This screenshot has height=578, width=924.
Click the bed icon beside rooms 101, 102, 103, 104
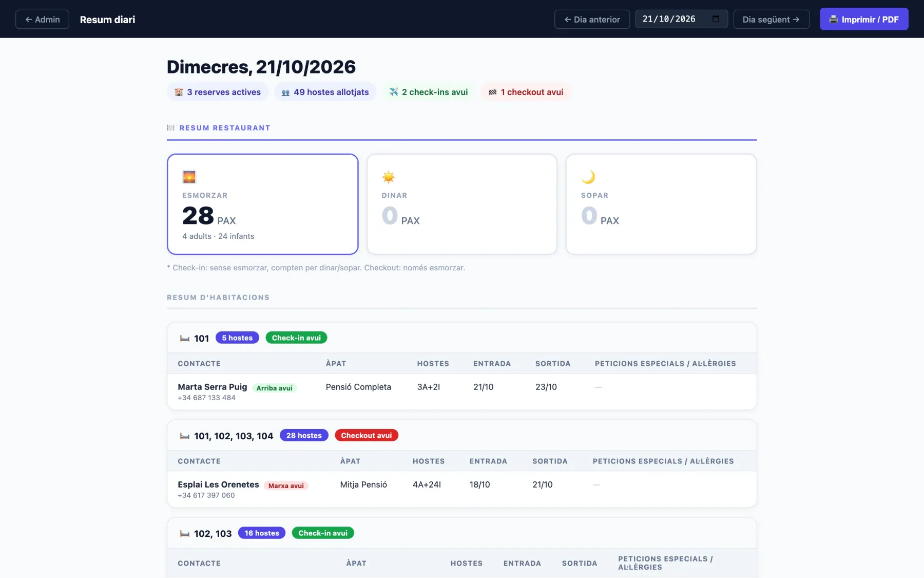pos(185,436)
